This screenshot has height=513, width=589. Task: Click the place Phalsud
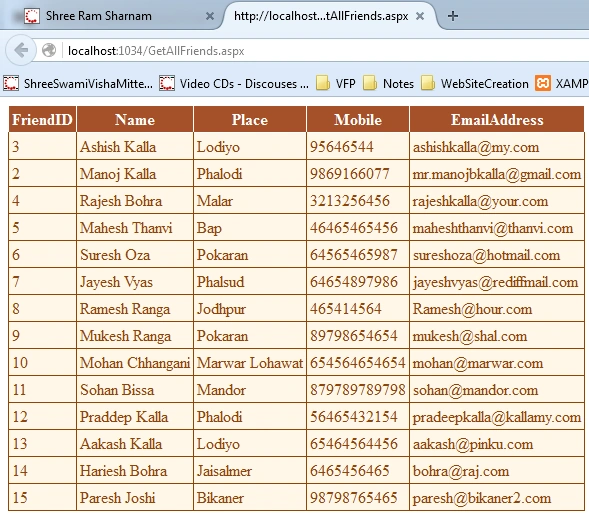coord(220,282)
